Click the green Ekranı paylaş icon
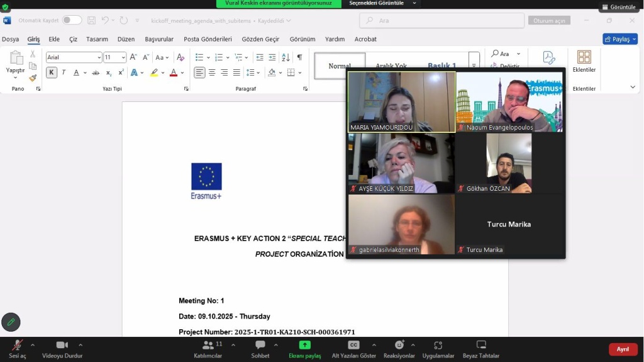 (304, 345)
